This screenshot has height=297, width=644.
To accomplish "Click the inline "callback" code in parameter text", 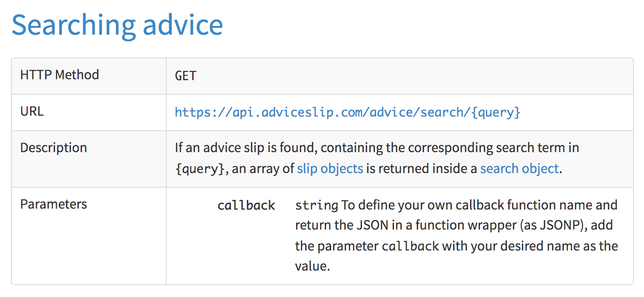I will click(410, 246).
